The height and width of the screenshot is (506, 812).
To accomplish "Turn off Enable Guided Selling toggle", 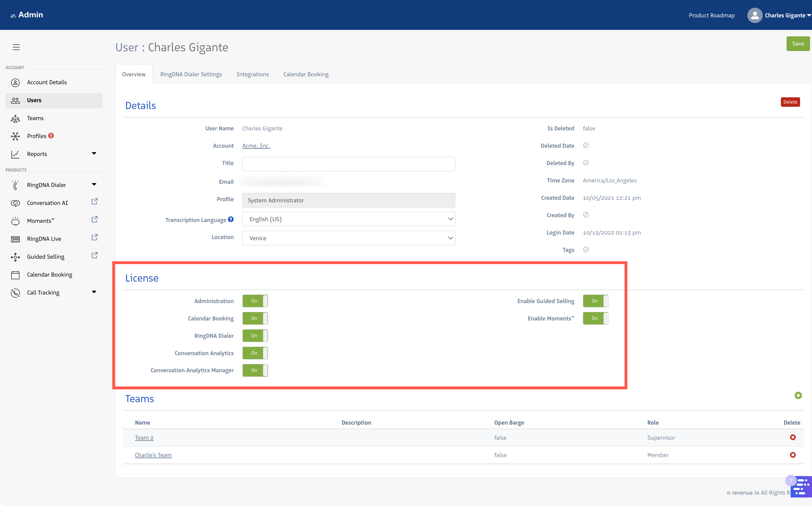I will (595, 301).
